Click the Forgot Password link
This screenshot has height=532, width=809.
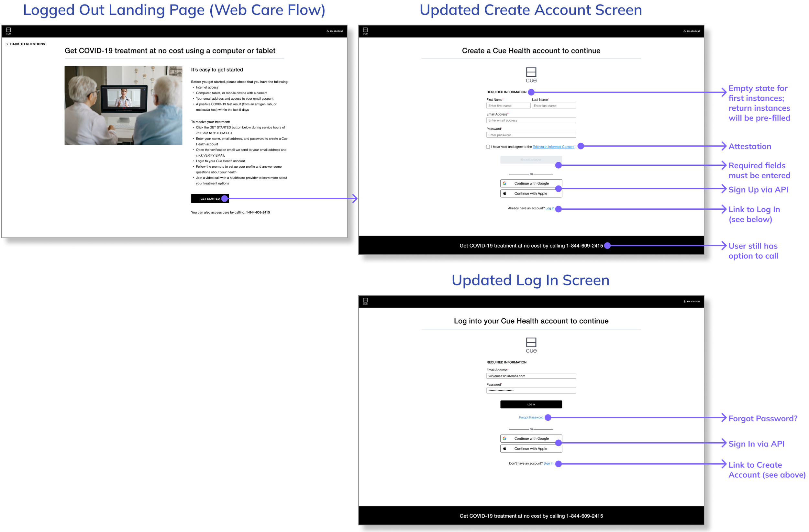click(531, 417)
